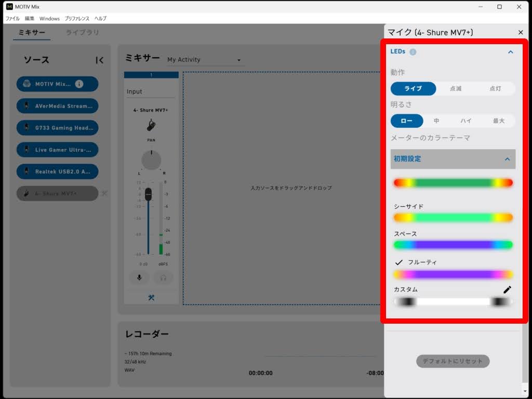Open the My Activity mixer dropdown
This screenshot has height=399, width=532.
click(x=204, y=60)
